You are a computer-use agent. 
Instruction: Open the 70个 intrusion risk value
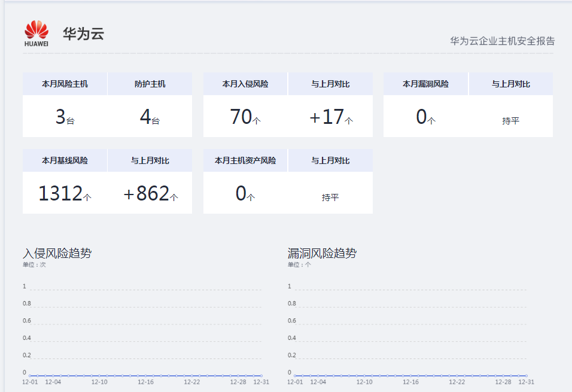pyautogui.click(x=245, y=117)
